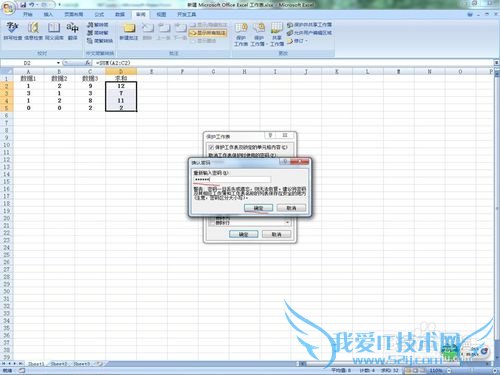Click the Insert Worksheet tab icon
Image resolution: width=500 pixels, height=375 pixels.
point(99,364)
